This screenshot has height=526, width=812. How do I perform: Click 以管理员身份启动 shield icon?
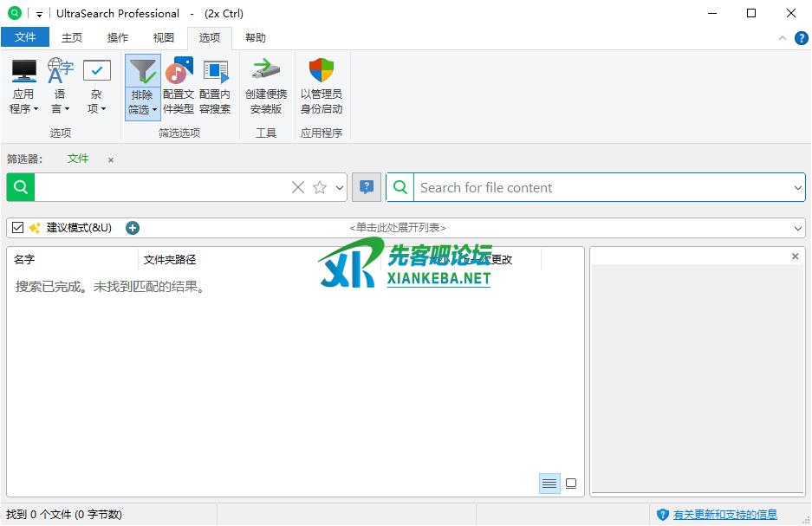tap(321, 71)
